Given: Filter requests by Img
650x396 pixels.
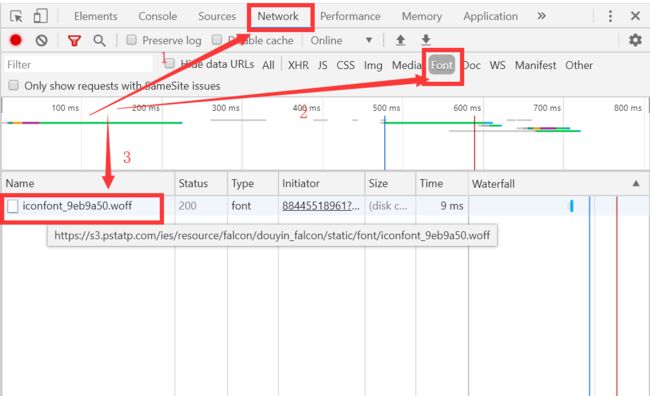Looking at the screenshot, I should point(373,65).
